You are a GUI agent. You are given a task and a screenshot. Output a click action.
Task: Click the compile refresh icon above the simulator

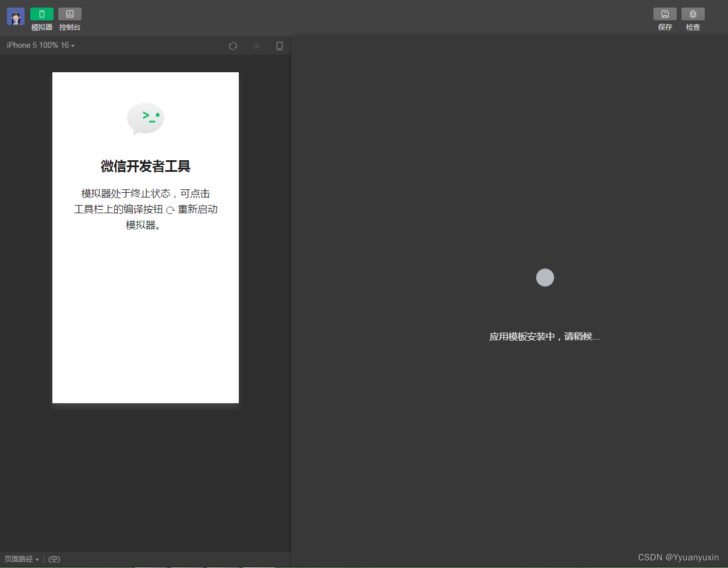(x=233, y=46)
